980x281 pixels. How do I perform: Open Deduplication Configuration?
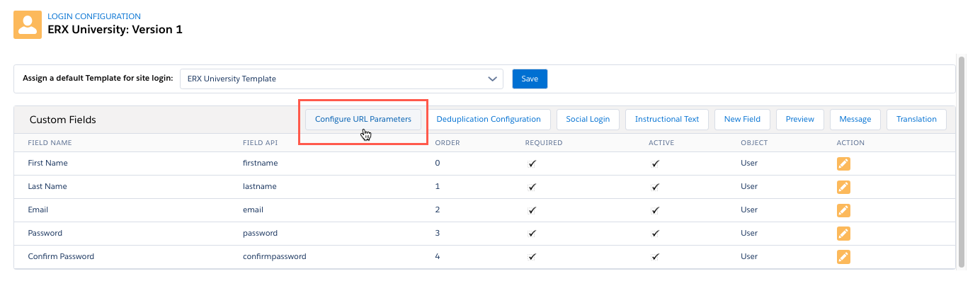coord(489,119)
